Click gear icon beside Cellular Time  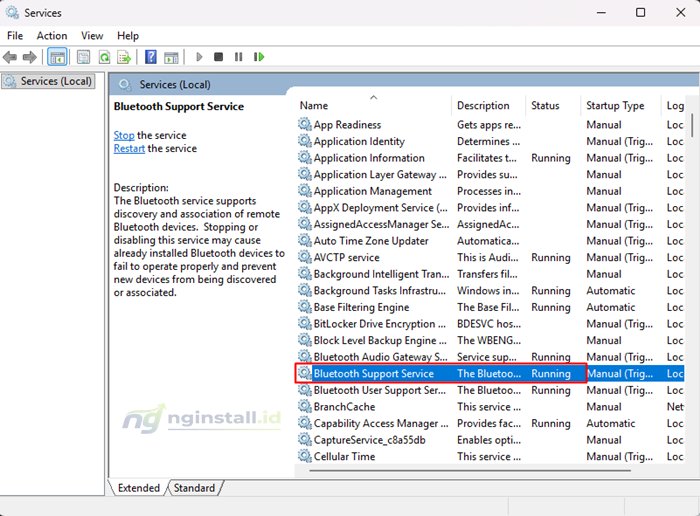coord(305,456)
